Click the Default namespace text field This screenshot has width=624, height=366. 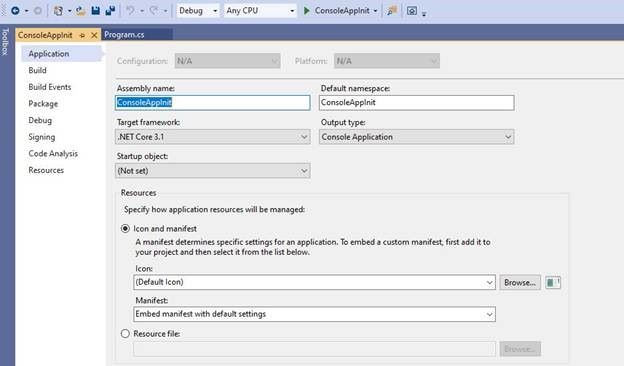coord(417,103)
